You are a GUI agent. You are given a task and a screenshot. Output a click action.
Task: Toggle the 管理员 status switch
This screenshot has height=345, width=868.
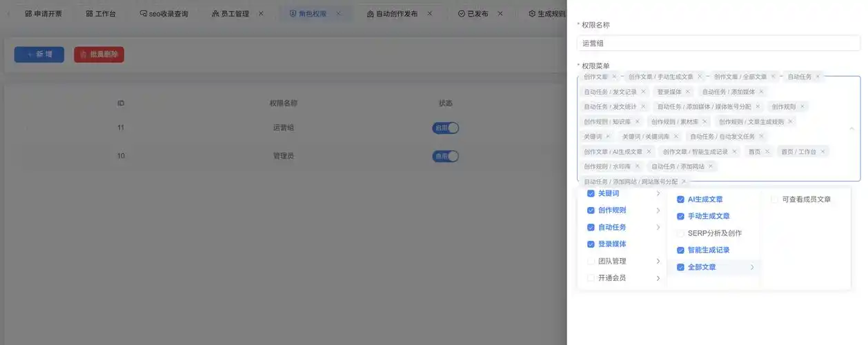click(446, 156)
